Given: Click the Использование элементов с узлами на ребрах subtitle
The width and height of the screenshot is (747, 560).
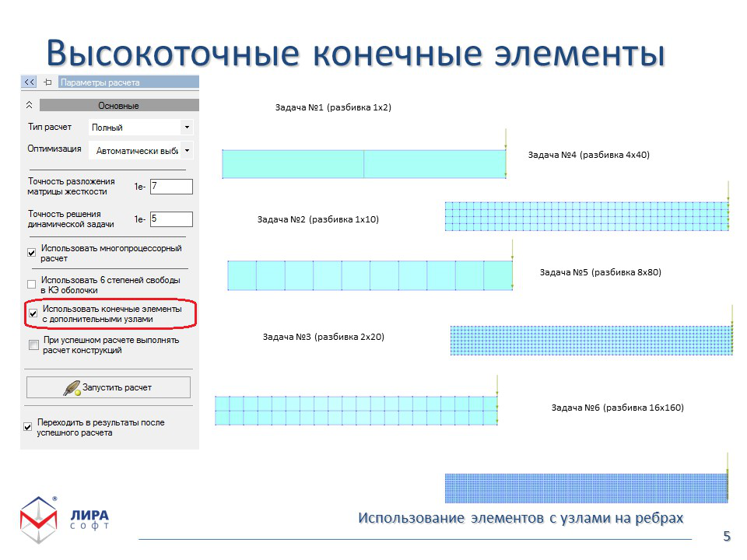Looking at the screenshot, I should tap(521, 518).
